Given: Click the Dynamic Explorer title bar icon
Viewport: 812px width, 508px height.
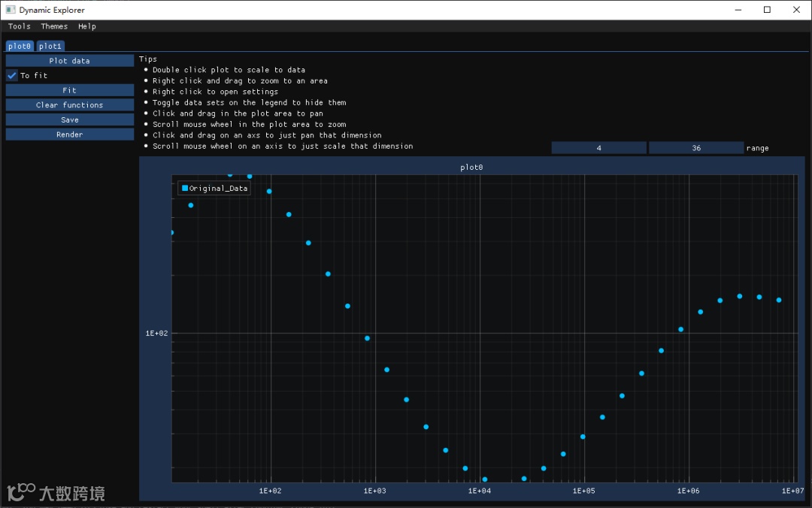Looking at the screenshot, I should 10,10.
